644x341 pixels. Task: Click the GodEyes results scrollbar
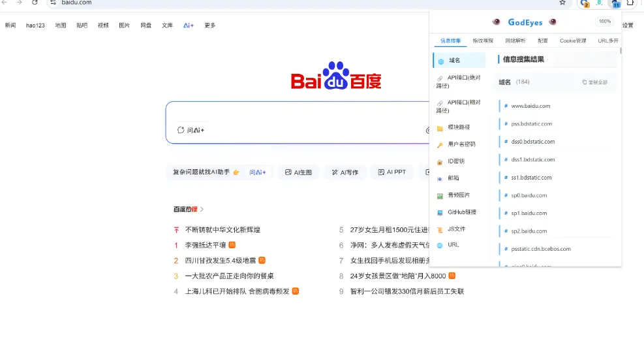(x=621, y=50)
